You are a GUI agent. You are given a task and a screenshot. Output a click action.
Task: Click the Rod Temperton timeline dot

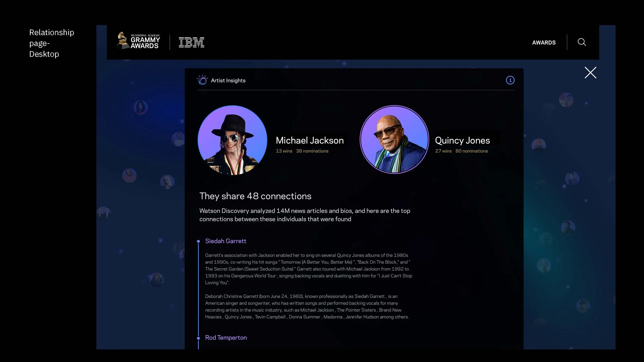(198, 338)
